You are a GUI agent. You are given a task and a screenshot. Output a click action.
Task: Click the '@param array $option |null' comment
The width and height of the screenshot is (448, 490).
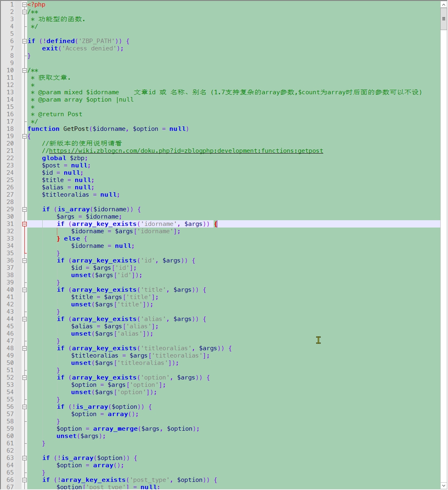point(82,100)
